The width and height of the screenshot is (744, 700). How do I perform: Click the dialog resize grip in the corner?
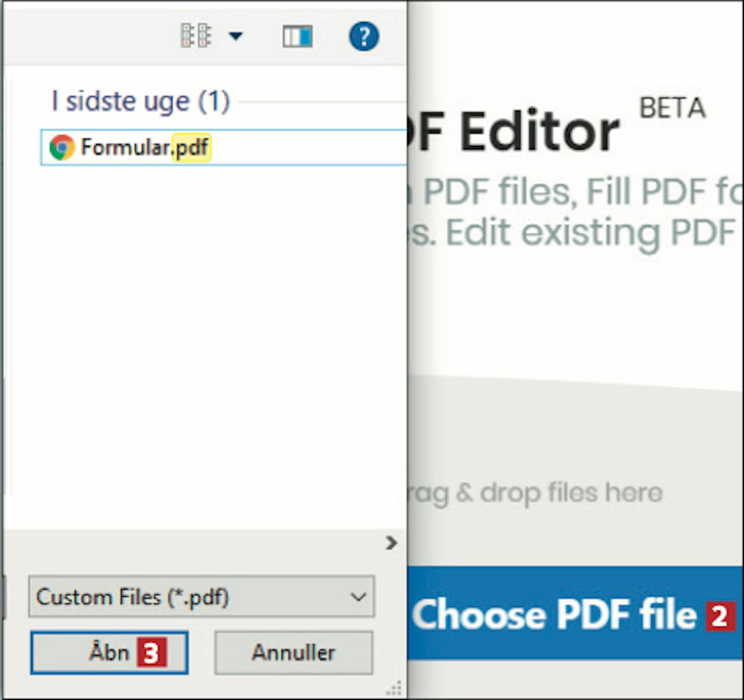click(x=394, y=689)
